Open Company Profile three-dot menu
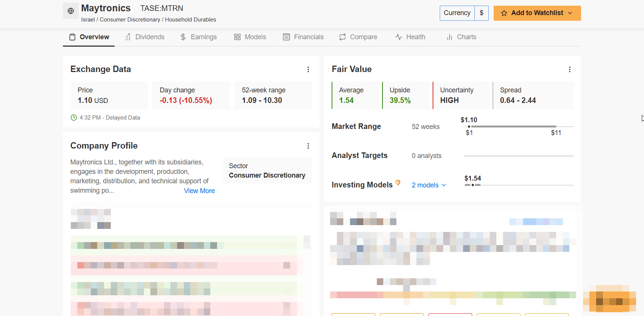Image resolution: width=644 pixels, height=316 pixels. tap(308, 146)
